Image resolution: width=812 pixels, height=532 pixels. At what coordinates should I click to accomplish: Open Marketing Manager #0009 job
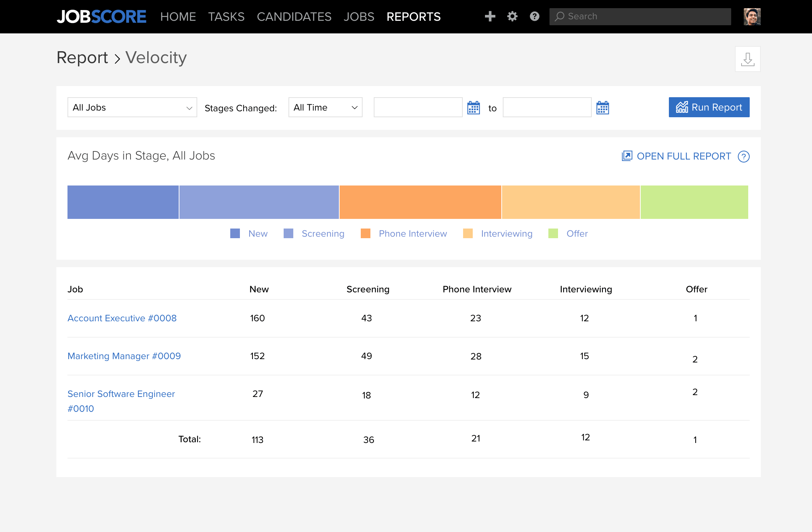click(x=124, y=356)
